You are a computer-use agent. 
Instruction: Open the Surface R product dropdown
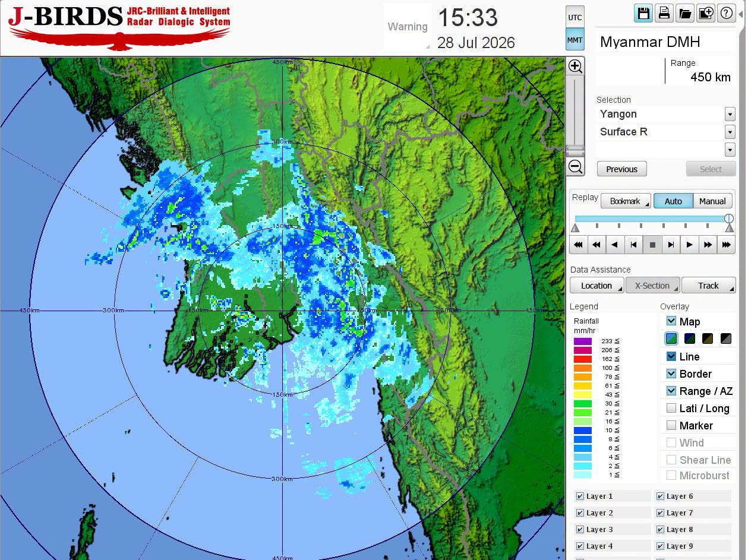tap(730, 132)
